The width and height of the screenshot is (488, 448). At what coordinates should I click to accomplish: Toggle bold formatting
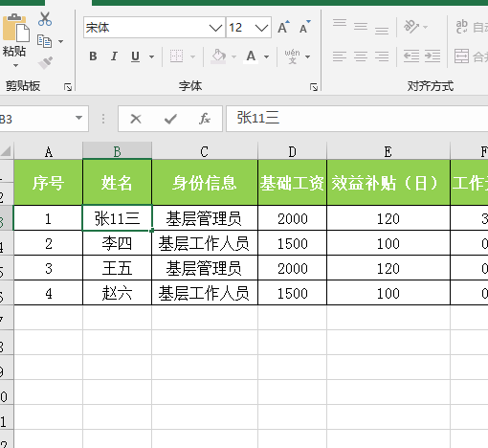click(x=93, y=56)
